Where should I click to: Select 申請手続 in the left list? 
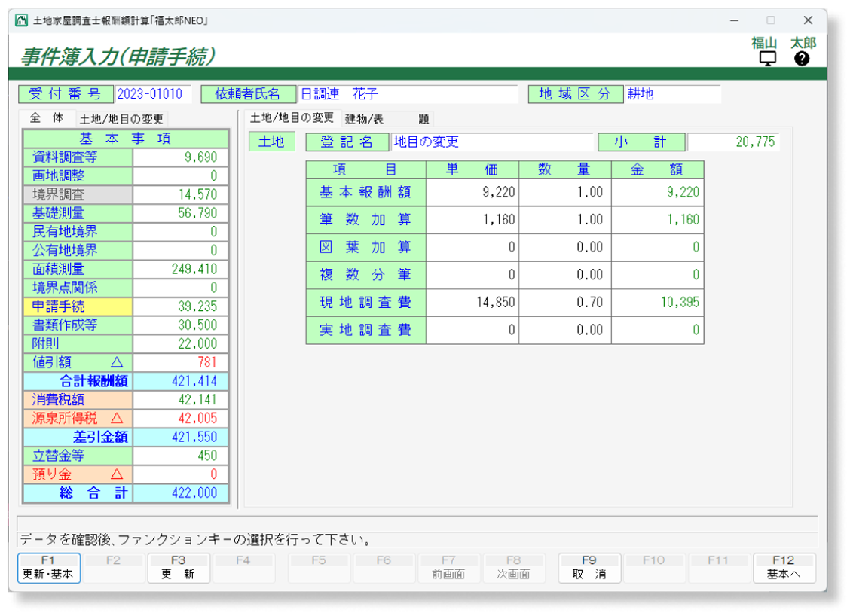78,306
